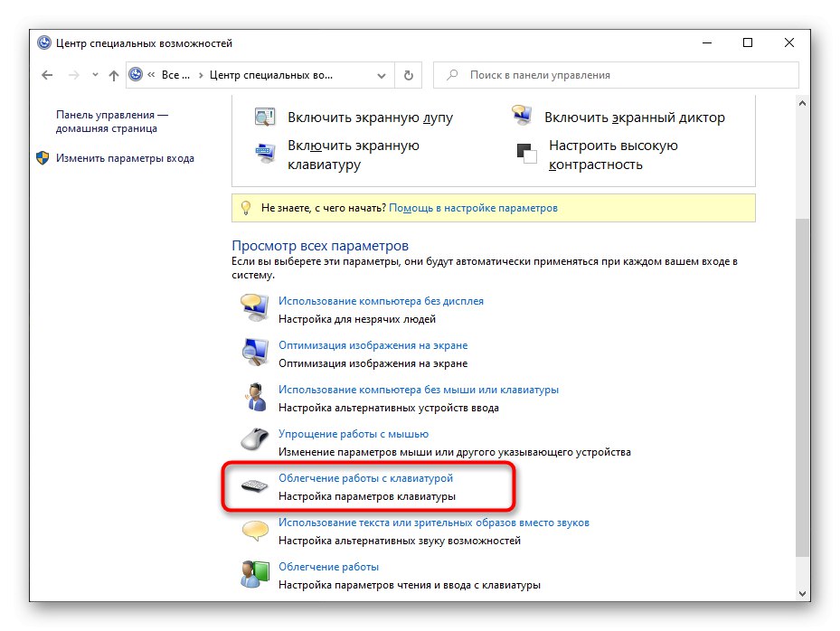Minimize the Центр специальных возможностей window
840x631 pixels.
pos(707,42)
